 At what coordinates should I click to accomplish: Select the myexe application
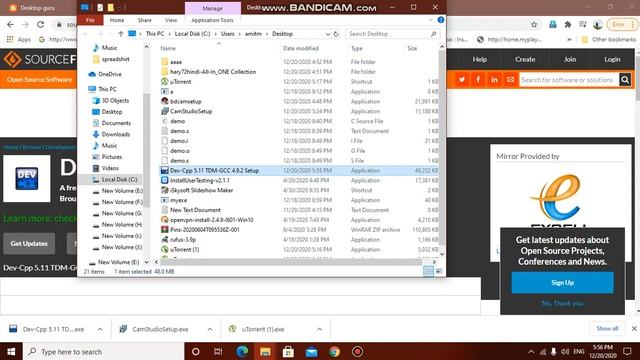[178, 200]
